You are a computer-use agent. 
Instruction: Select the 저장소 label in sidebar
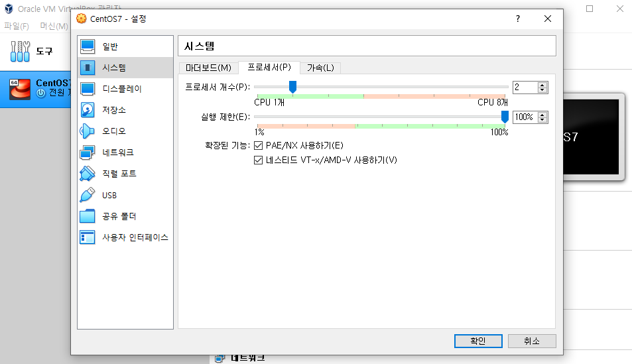pyautogui.click(x=114, y=110)
